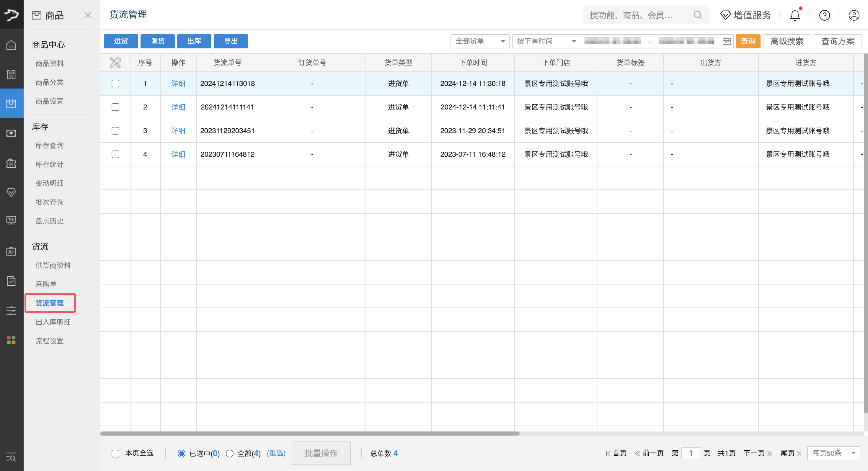Open the monitor statistics icon in the left sidebar
This screenshot has height=471, width=868.
11,220
